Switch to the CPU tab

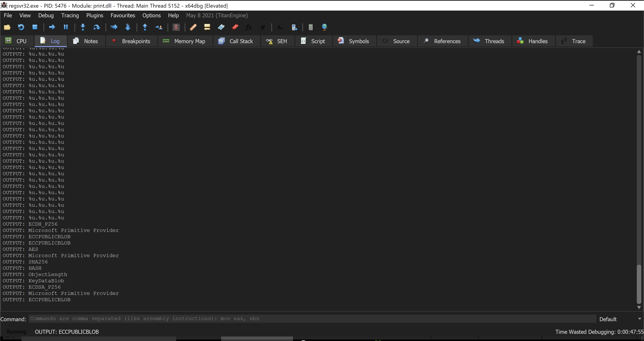[17, 41]
